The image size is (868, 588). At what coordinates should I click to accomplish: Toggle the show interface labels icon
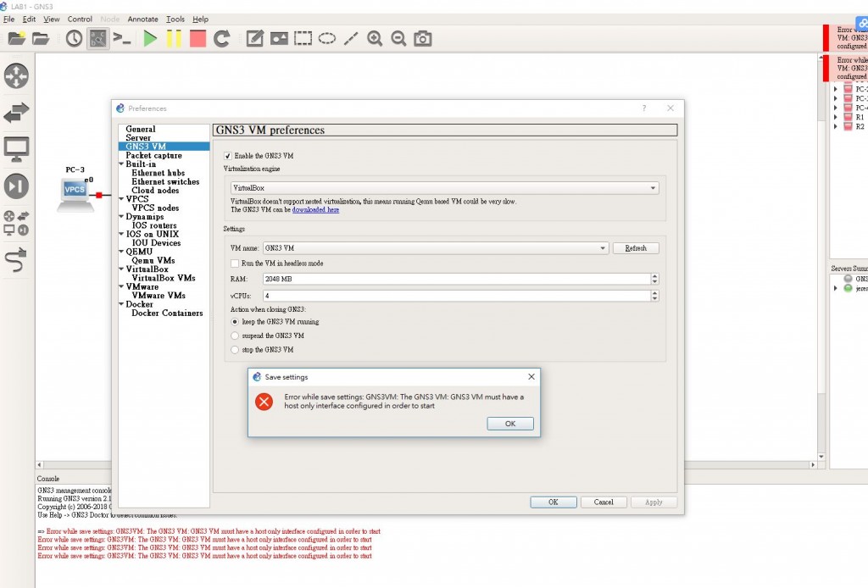coord(98,39)
